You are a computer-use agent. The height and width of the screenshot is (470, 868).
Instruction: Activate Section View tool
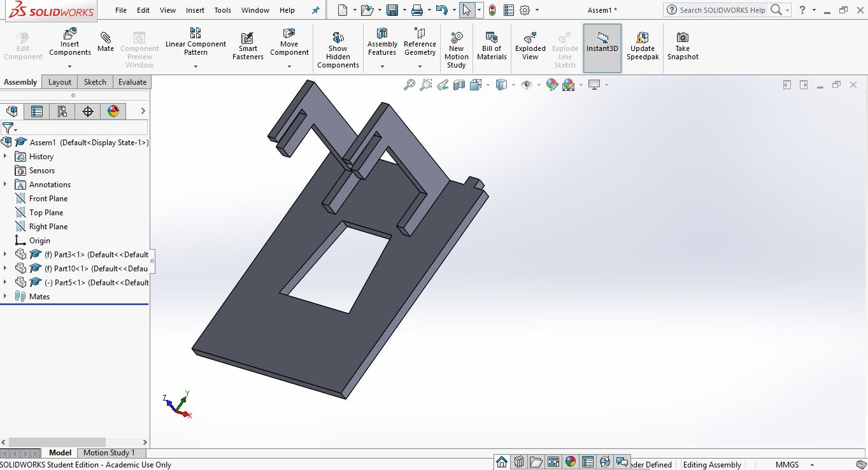tap(459, 85)
